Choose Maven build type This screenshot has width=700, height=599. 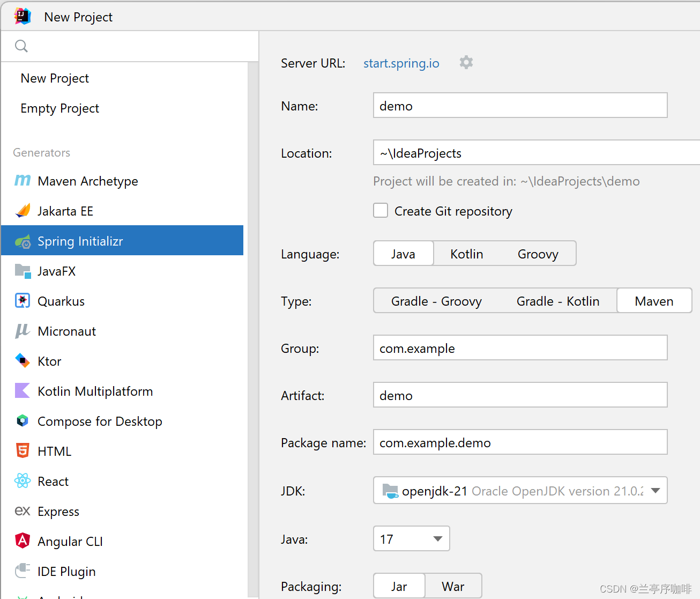coord(654,301)
